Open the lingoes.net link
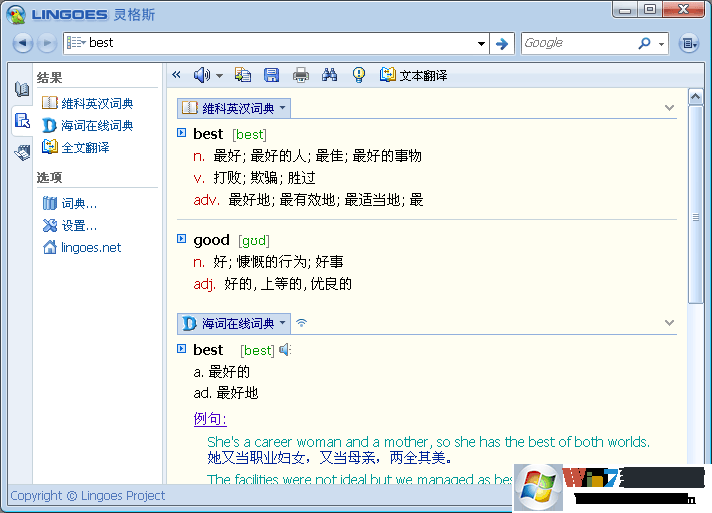Viewport: 712px width, 513px height. point(90,247)
